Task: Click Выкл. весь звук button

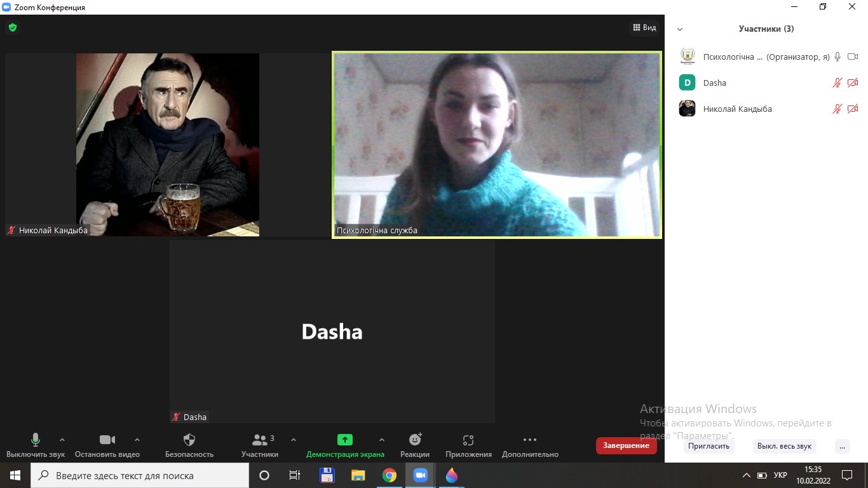Action: [784, 446]
